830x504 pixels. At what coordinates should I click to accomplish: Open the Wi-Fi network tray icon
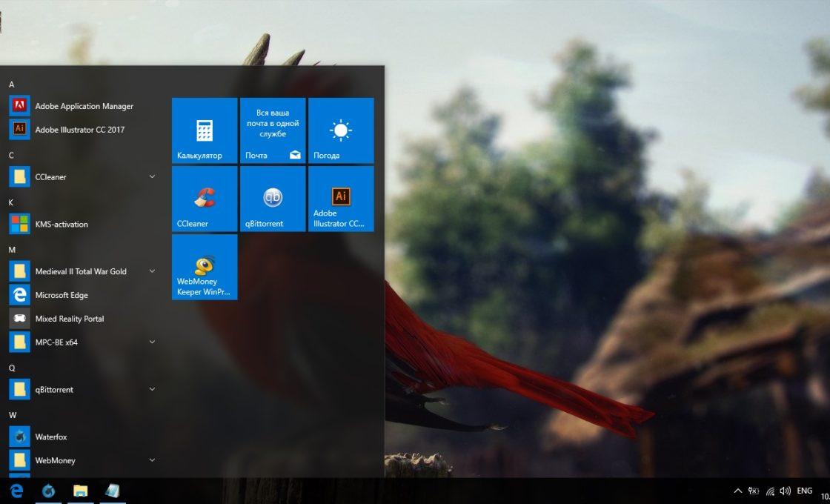(x=770, y=491)
